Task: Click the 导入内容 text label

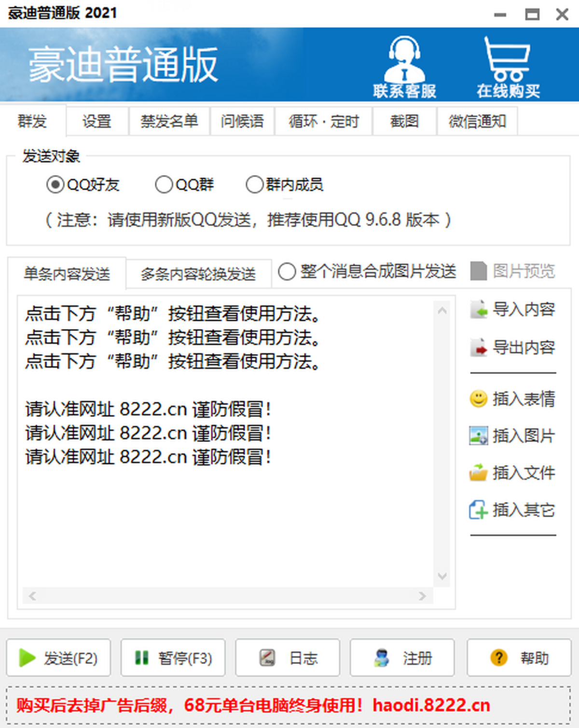Action: pos(524,309)
